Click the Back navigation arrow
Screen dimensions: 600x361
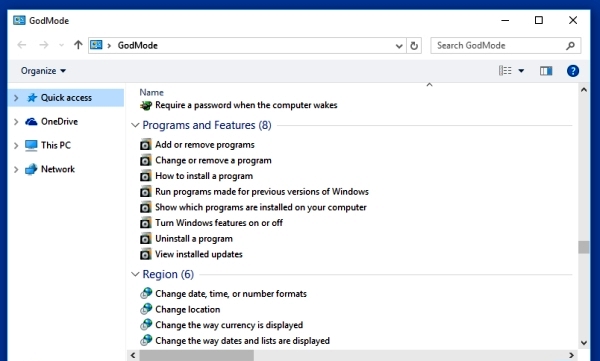click(x=22, y=45)
